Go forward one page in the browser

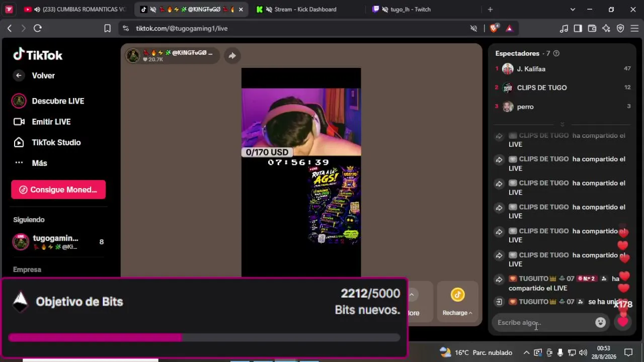pos(23,29)
